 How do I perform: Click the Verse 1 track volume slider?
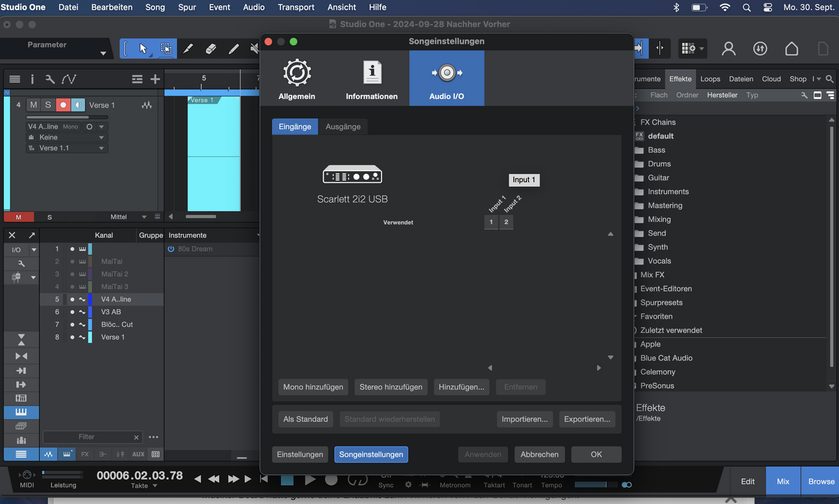click(x=58, y=117)
